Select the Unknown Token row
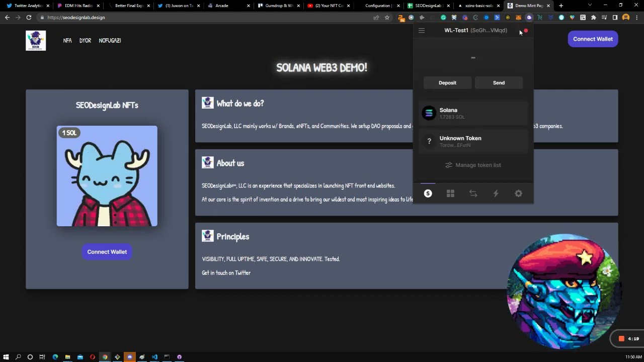The image size is (644, 362). tap(473, 141)
